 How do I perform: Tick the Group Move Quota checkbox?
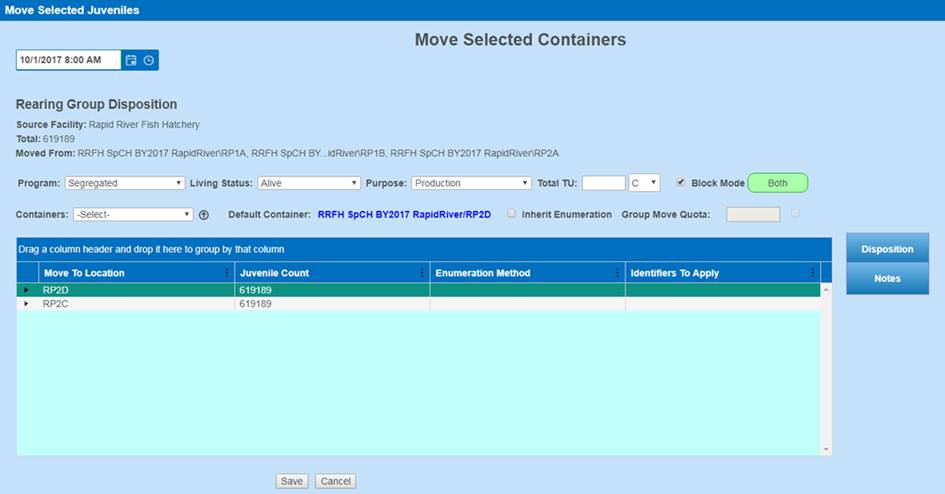pyautogui.click(x=795, y=213)
